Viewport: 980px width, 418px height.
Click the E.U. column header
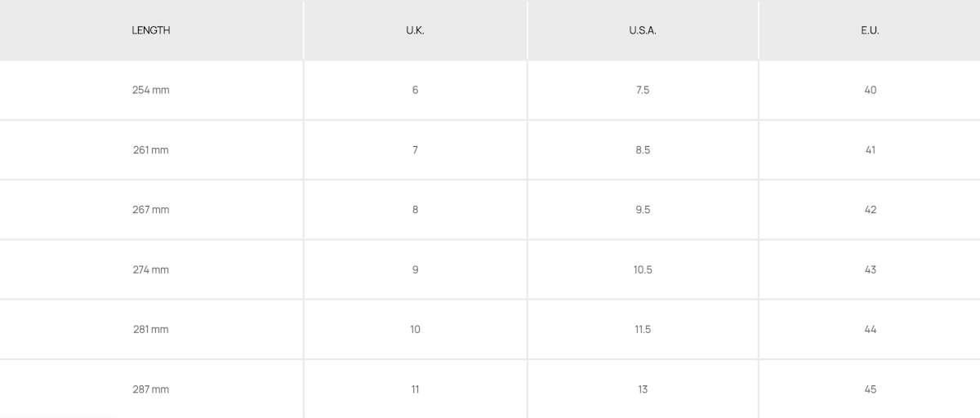click(x=870, y=30)
